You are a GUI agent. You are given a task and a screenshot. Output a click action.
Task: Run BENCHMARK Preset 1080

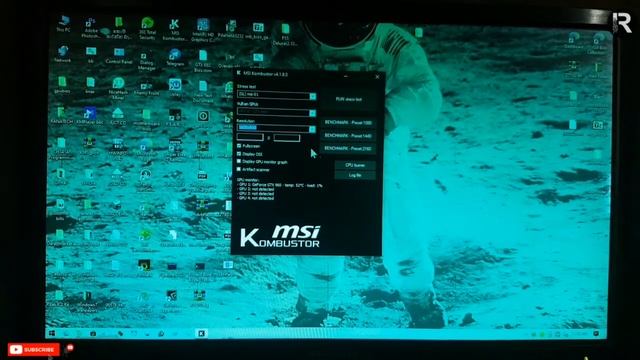(348, 122)
